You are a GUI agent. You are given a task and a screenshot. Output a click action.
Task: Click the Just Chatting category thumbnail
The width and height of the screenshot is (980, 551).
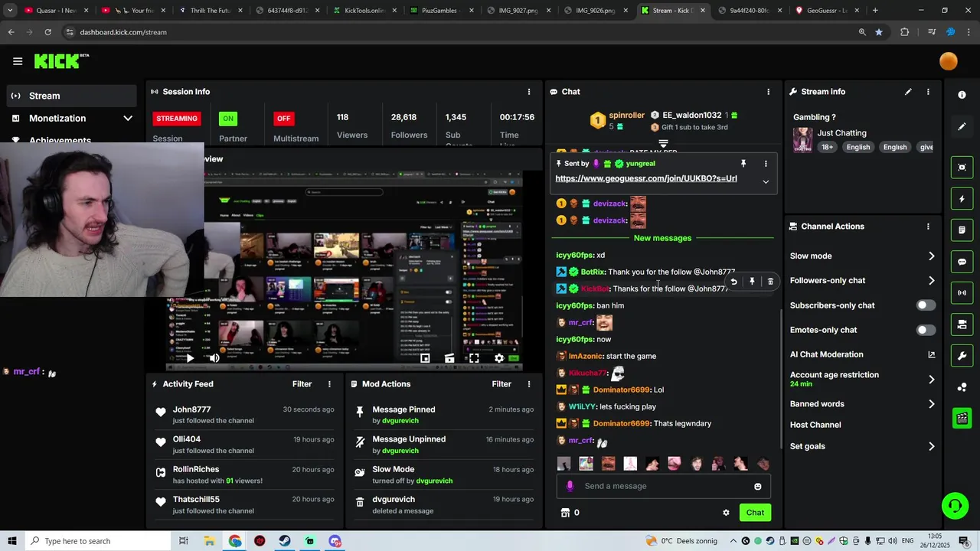click(802, 140)
